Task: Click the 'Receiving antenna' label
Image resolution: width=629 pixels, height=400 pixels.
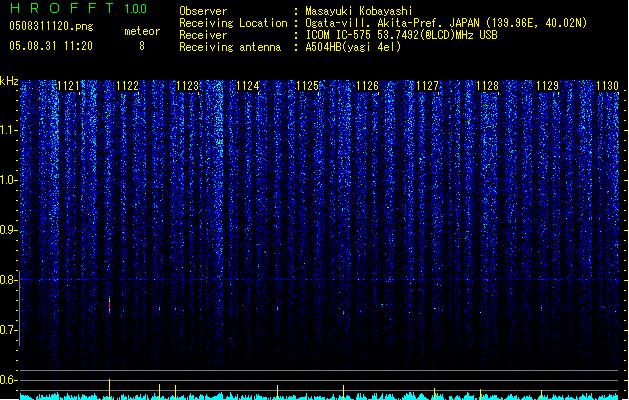Action: point(230,47)
